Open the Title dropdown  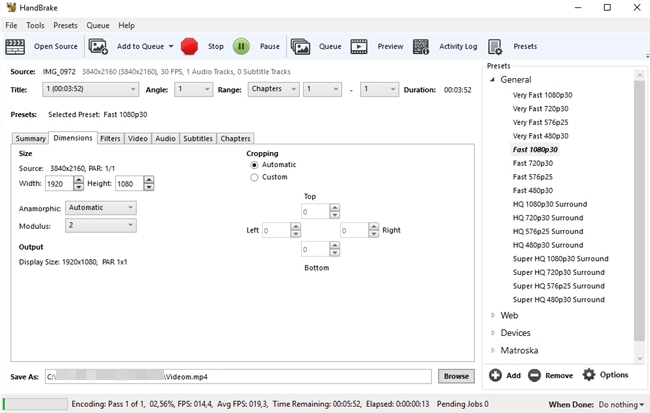tap(90, 89)
